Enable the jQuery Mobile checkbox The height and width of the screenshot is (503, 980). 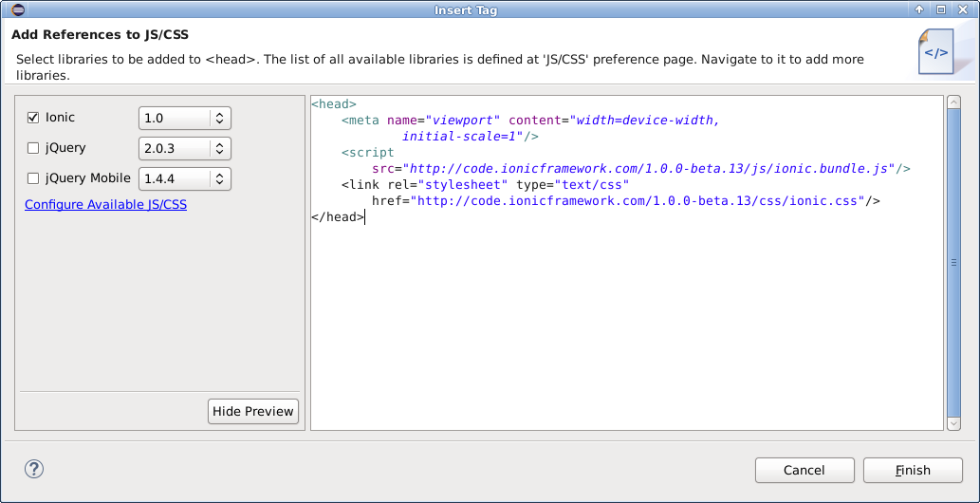pyautogui.click(x=33, y=178)
